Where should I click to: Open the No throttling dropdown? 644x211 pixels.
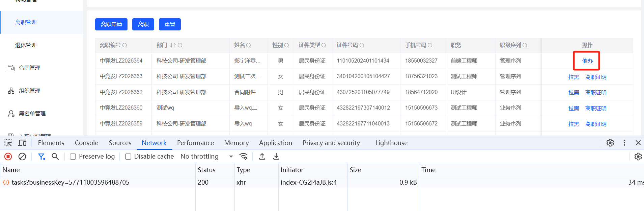[207, 157]
